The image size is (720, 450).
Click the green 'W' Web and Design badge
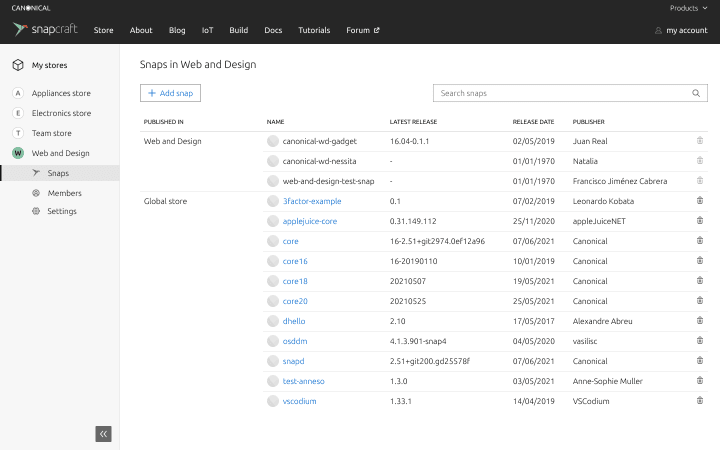(17, 153)
